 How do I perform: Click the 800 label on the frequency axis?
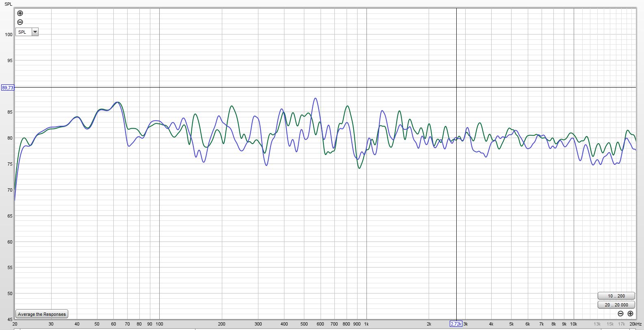(x=346, y=324)
